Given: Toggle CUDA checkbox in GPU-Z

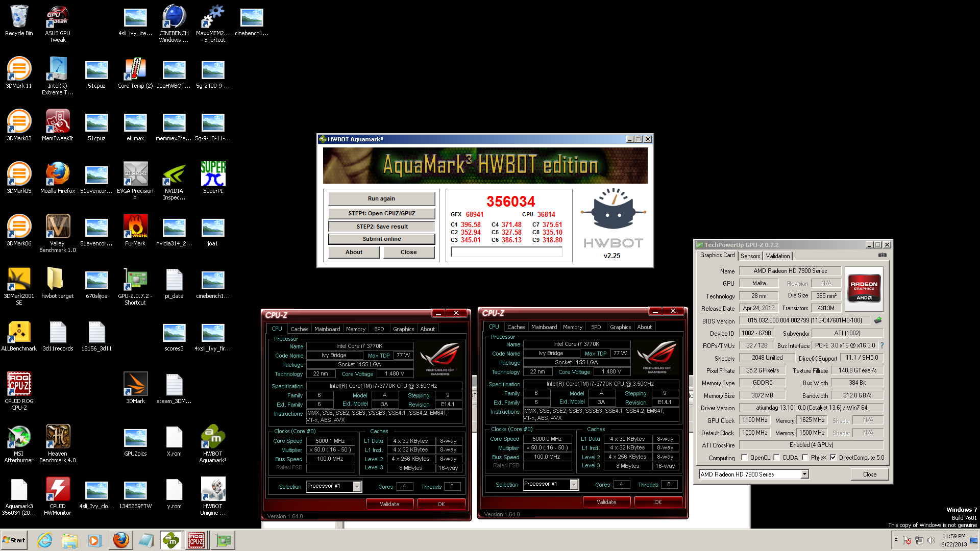Looking at the screenshot, I should [x=777, y=458].
